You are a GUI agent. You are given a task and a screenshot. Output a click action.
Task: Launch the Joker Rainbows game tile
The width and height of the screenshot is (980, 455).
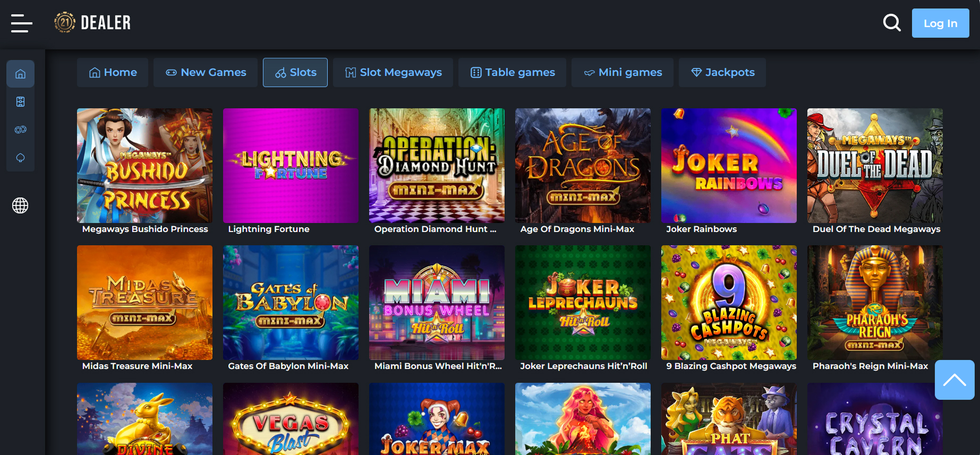[x=729, y=166]
